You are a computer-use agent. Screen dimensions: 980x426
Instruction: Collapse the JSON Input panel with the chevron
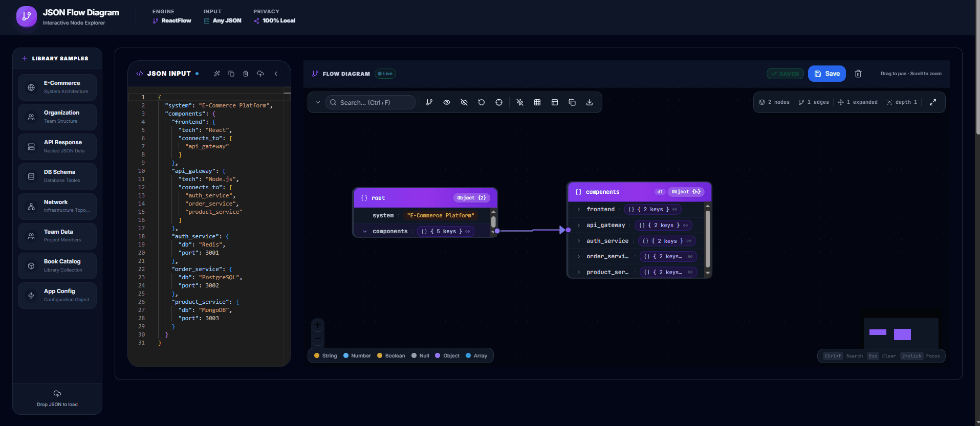point(276,74)
